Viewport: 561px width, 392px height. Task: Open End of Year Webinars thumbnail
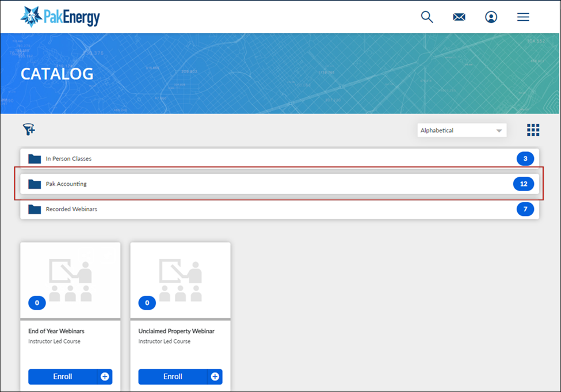click(x=70, y=281)
